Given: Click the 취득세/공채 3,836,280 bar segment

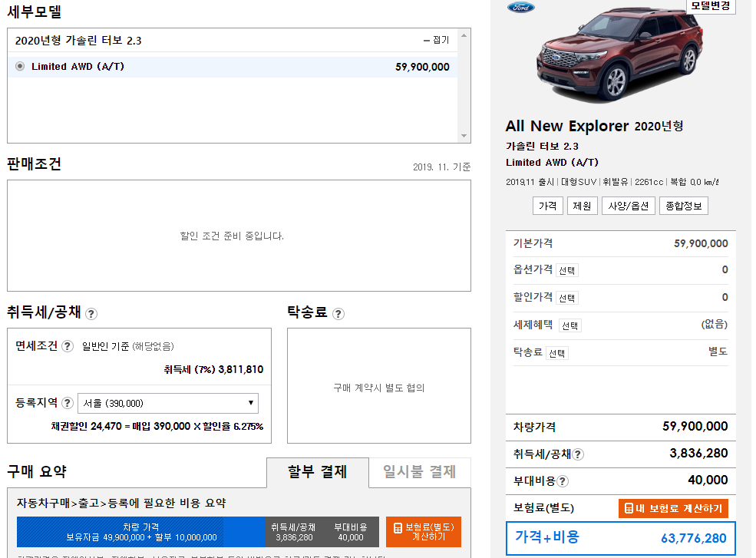Looking at the screenshot, I should 294,532.
